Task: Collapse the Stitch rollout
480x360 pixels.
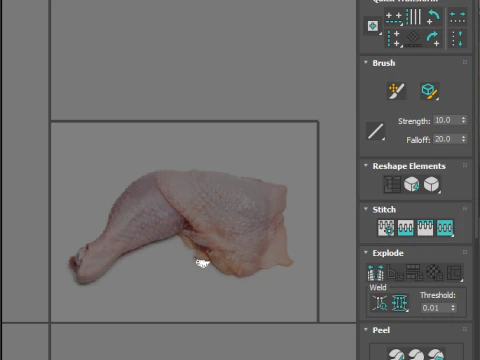Action: [366, 209]
